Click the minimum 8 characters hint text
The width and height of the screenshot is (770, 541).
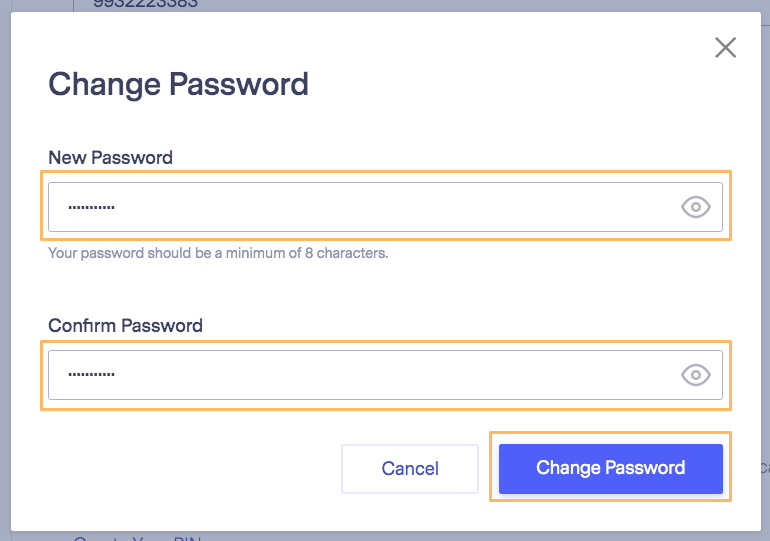pyautogui.click(x=218, y=253)
